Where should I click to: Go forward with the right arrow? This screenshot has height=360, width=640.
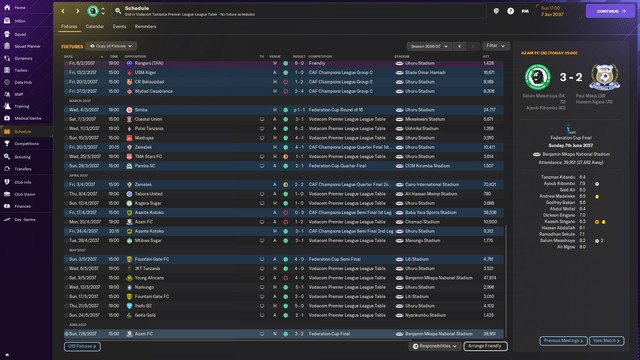tap(78, 11)
